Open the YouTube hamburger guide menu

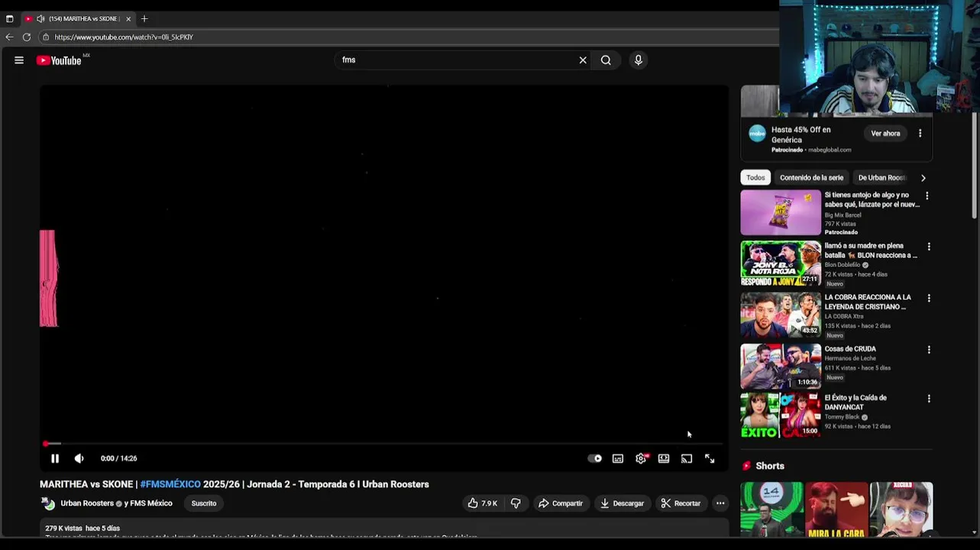point(19,60)
